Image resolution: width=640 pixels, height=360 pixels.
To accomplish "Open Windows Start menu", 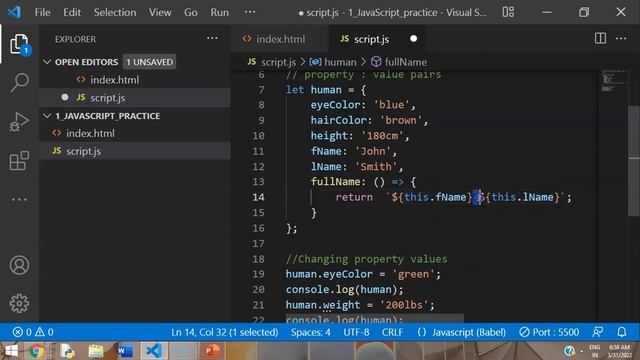I will click(11, 351).
